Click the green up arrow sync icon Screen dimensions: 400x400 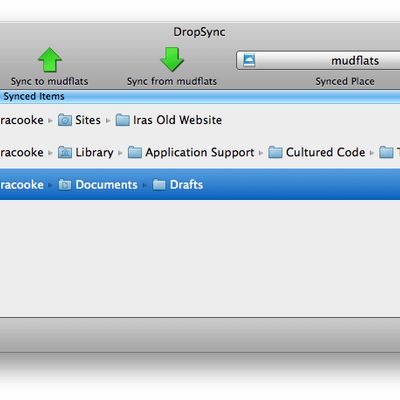point(50,60)
